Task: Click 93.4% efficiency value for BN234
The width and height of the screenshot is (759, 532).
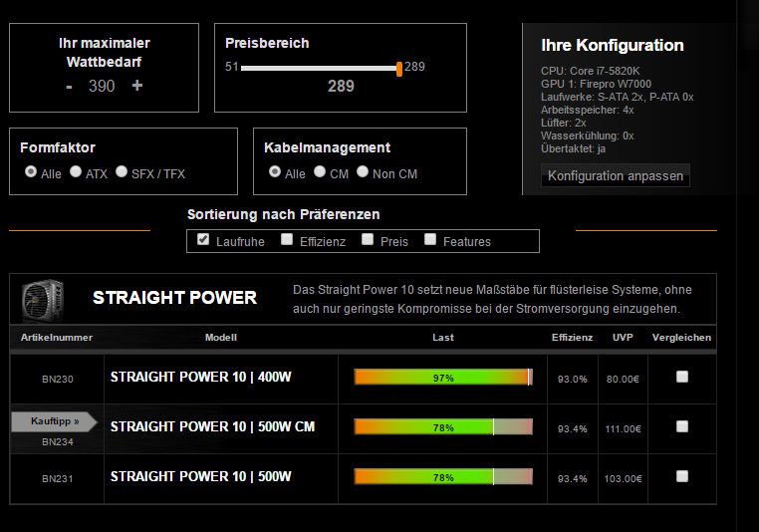Action: coord(572,429)
